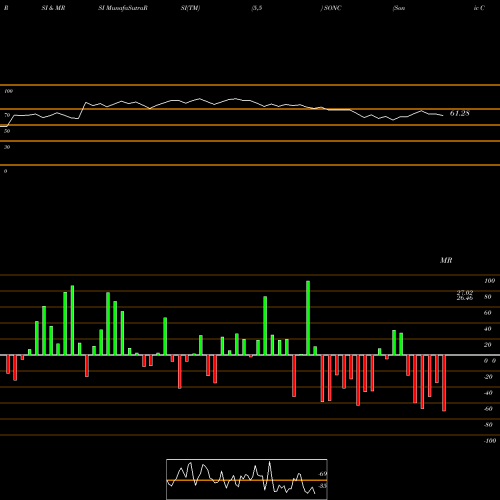500x500 pixels.
Task: Click the last red MR bar
Action: [x=444, y=383]
